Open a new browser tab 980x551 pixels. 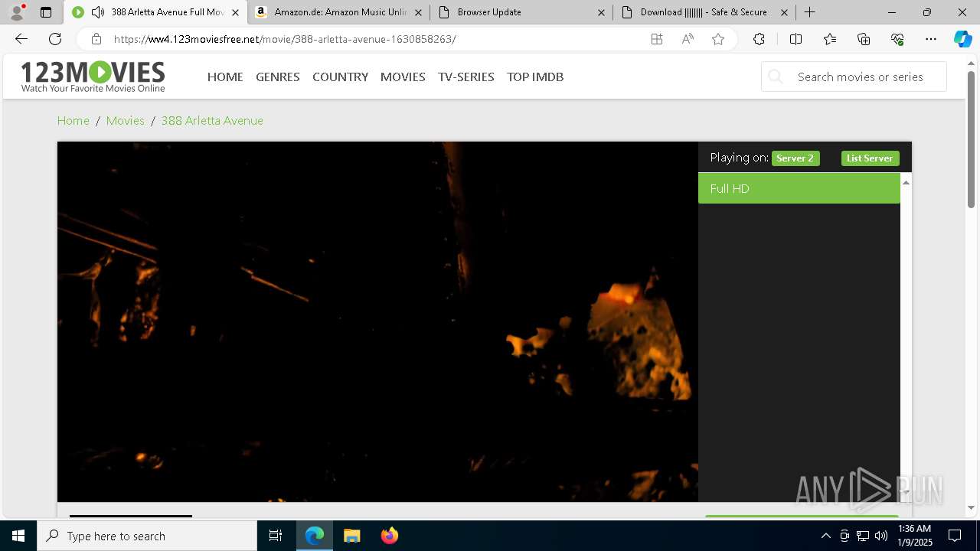809,12
